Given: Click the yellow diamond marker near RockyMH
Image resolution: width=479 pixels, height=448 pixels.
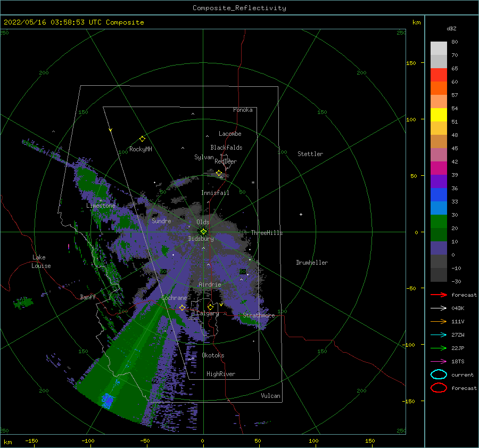Looking at the screenshot, I should 142,139.
